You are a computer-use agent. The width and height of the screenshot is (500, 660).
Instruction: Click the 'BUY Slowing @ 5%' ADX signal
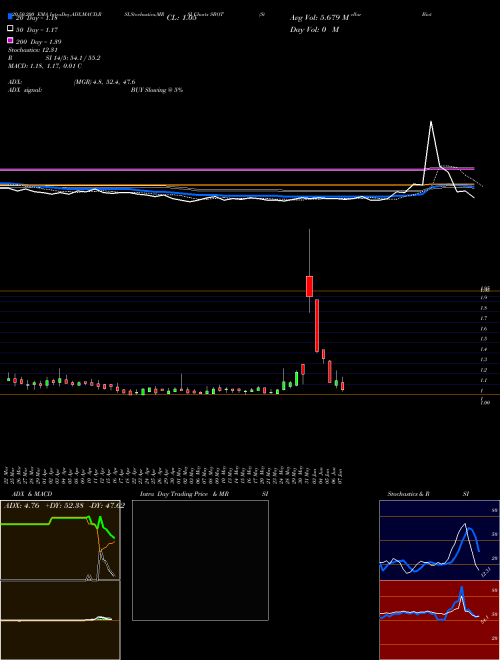(157, 90)
